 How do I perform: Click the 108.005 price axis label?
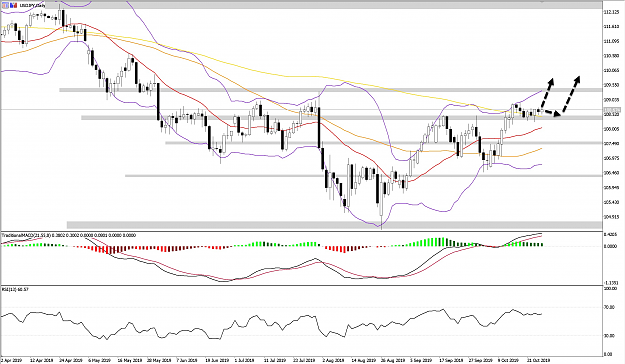[611, 129]
